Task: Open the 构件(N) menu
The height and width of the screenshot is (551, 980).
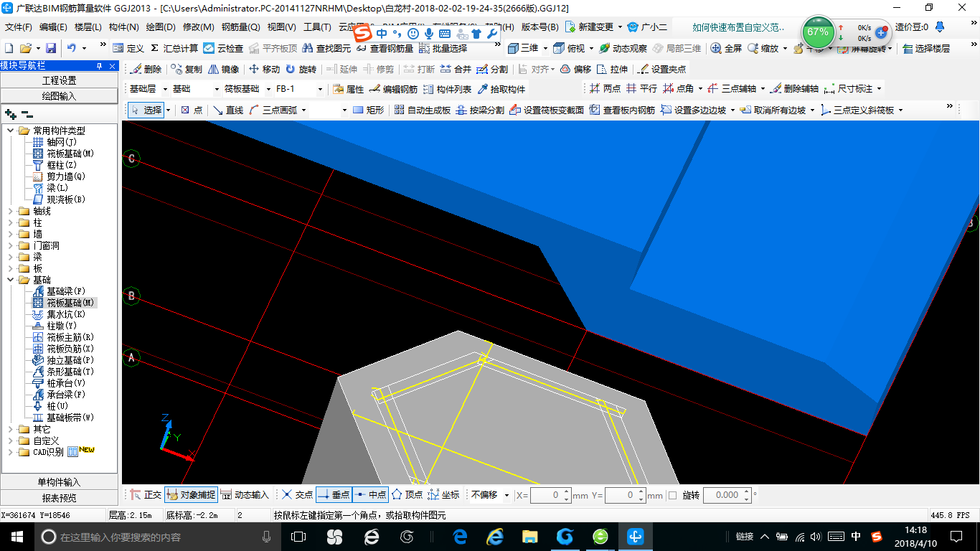Action: coord(124,27)
